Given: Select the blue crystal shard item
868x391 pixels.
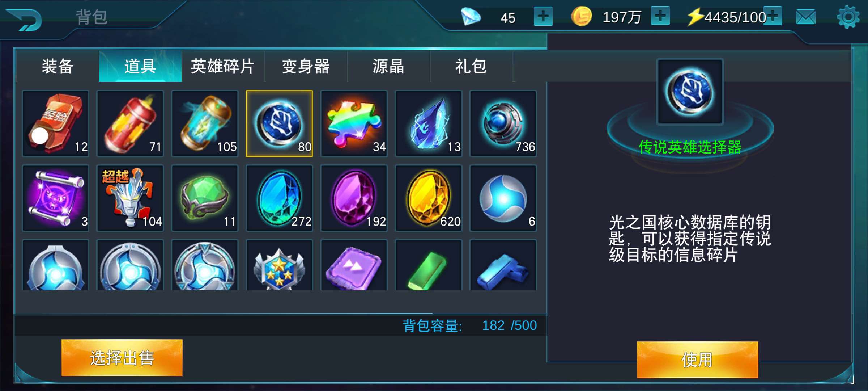Looking at the screenshot, I should (x=428, y=123).
